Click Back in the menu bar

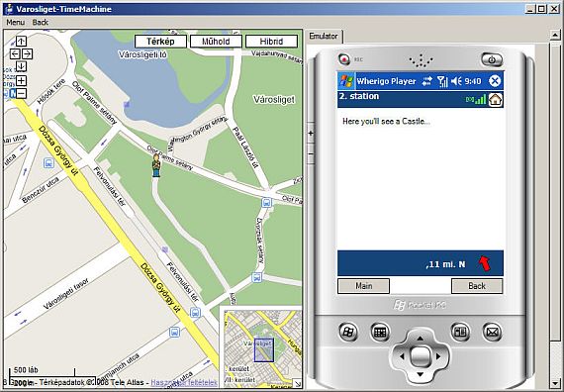41,23
